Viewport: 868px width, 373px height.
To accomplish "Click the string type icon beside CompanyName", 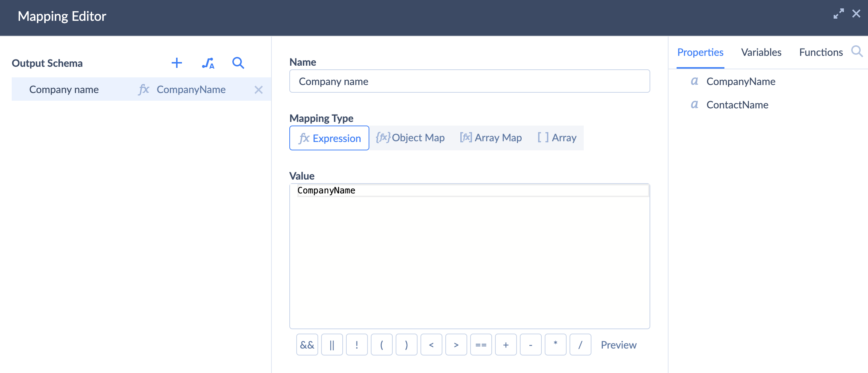I will click(694, 81).
